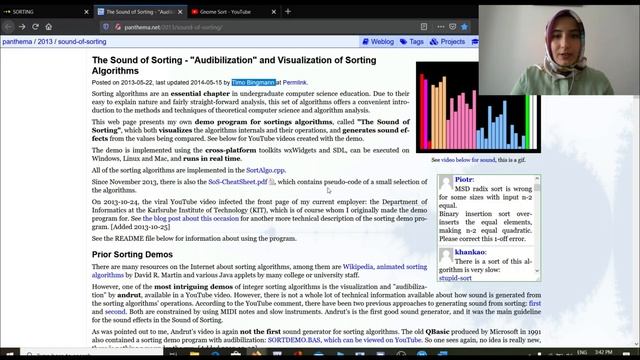Screen dimensions: 640x360
Task: Open the Tags navigation item
Action: pyautogui.click(x=411, y=42)
